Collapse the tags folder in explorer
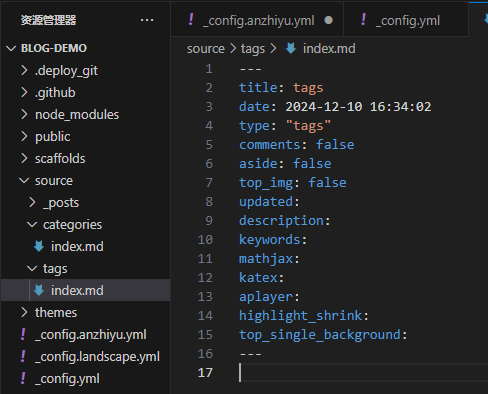Image resolution: width=488 pixels, height=394 pixels. tap(32, 268)
